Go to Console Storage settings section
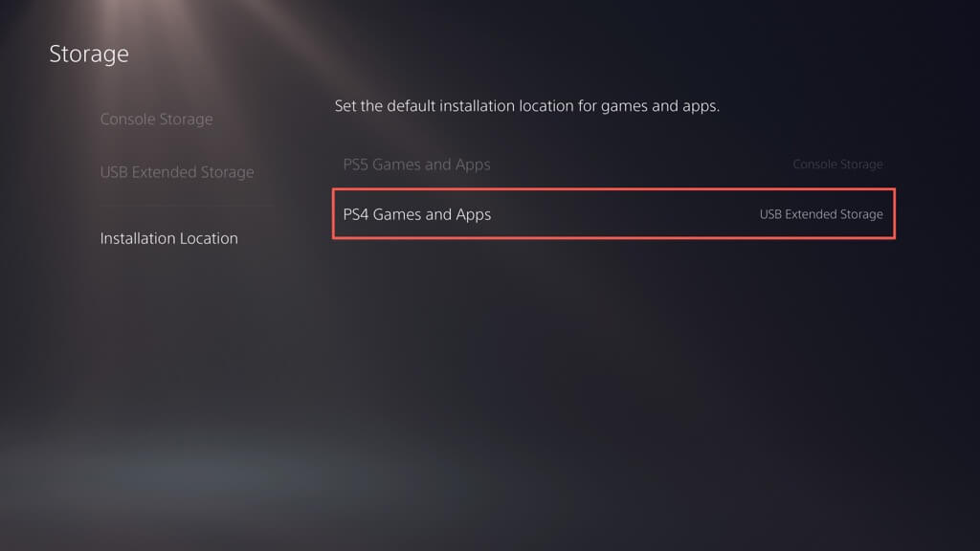Viewport: 980px width, 551px height. coord(156,119)
